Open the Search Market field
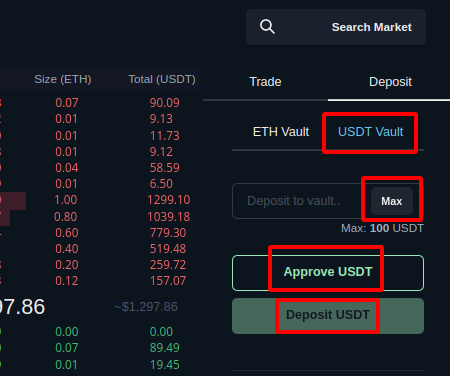Screen dimensions: 450x376 336,27
